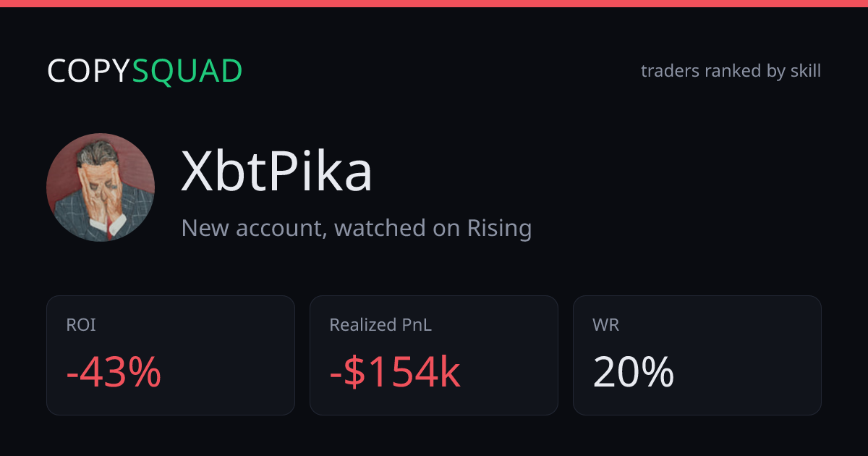The width and height of the screenshot is (868, 456).
Task: Click the -43% ROI value
Action: coord(114,373)
